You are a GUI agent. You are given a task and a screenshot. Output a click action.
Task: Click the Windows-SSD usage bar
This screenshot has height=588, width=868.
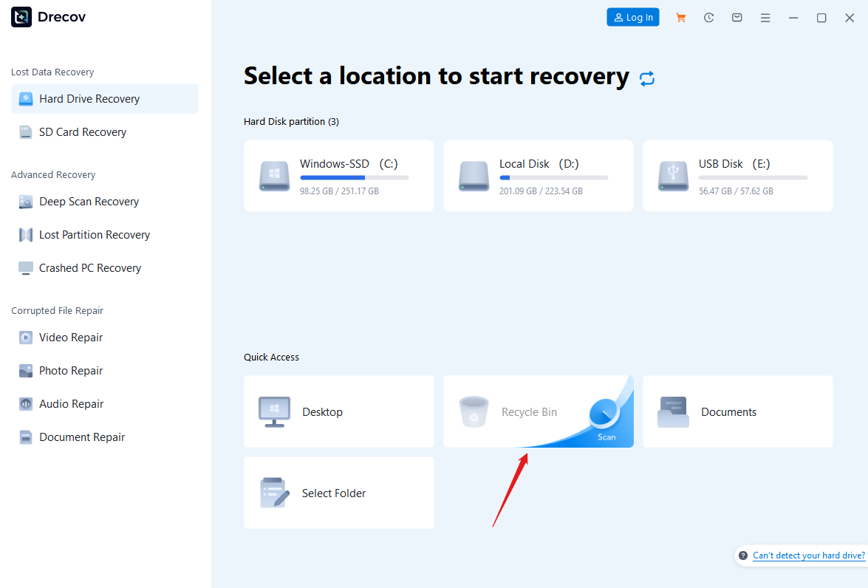click(x=354, y=177)
